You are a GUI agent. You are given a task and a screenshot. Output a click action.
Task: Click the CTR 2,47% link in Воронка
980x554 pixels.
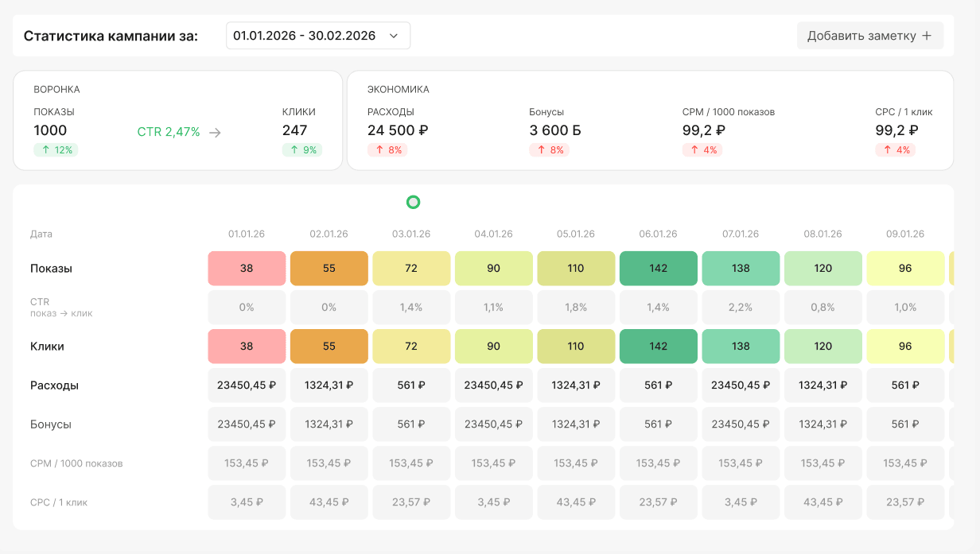point(169,132)
